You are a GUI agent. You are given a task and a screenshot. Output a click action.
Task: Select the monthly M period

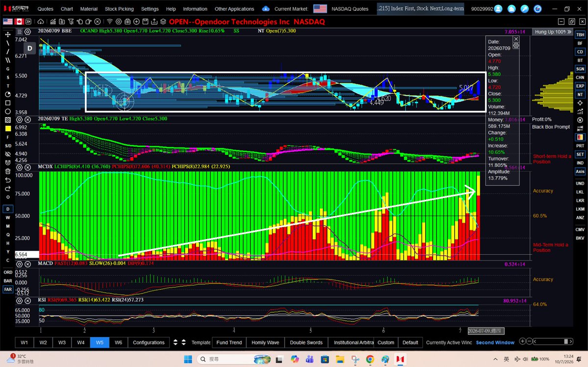[8, 226]
